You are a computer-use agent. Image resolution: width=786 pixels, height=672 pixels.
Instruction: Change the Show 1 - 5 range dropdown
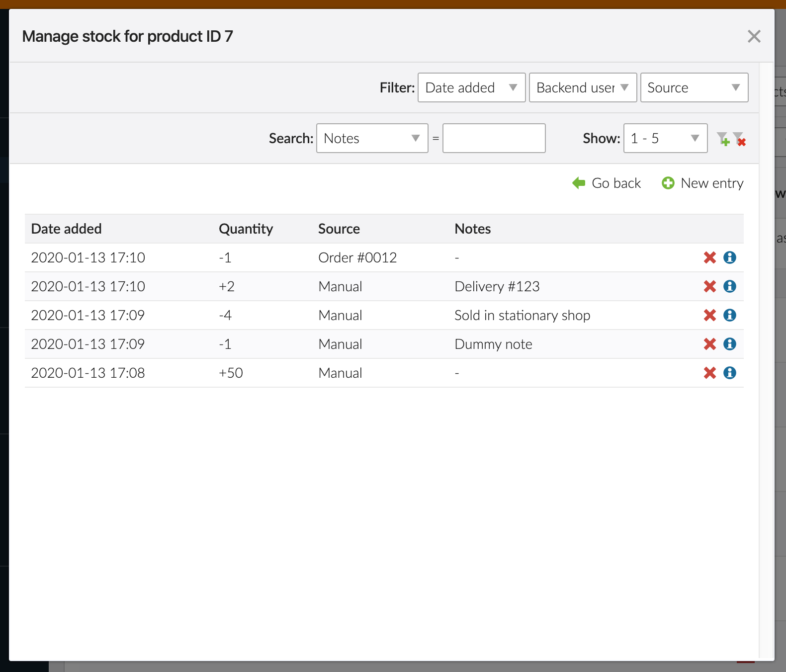[665, 138]
